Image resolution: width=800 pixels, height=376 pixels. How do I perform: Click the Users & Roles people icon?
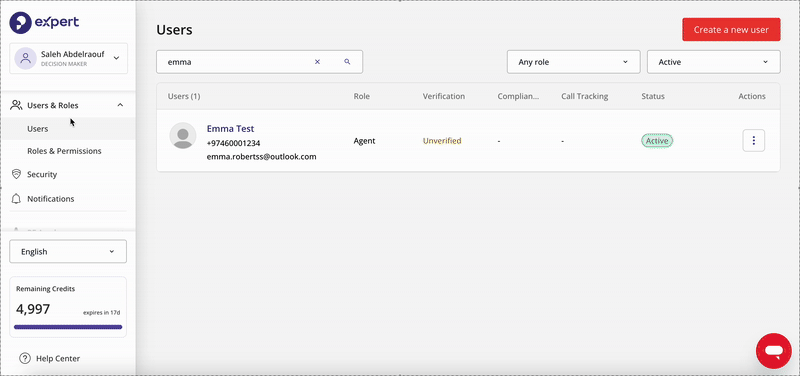pos(16,105)
